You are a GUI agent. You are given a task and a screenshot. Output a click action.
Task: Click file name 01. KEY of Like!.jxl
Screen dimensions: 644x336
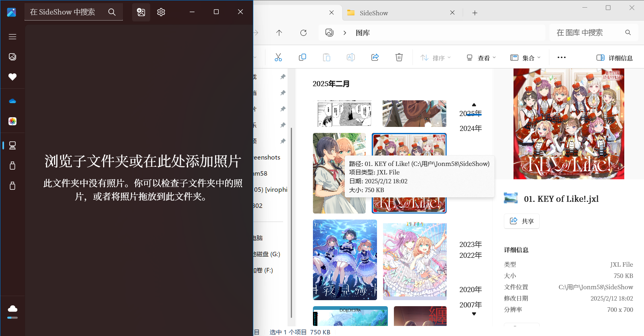561,199
